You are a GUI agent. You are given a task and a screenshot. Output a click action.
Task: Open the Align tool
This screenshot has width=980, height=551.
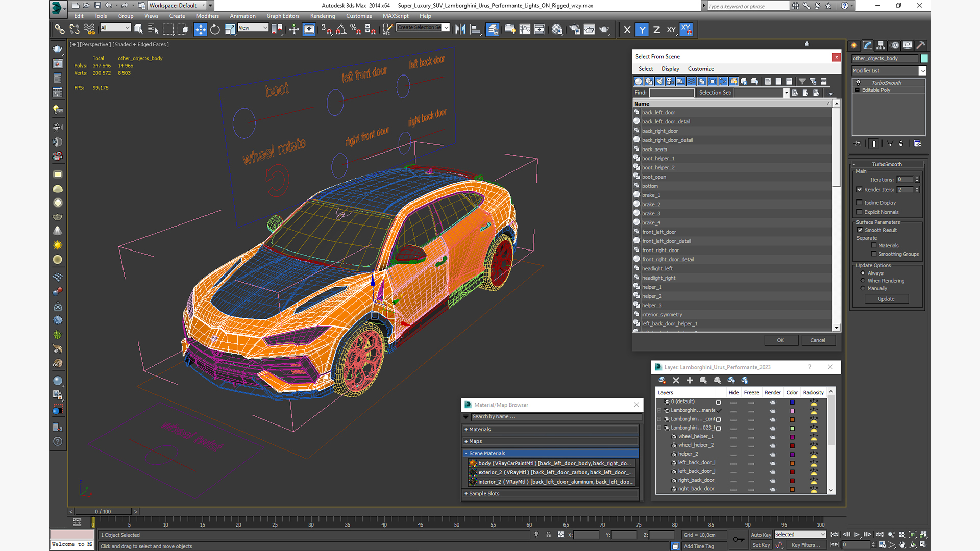pyautogui.click(x=475, y=30)
